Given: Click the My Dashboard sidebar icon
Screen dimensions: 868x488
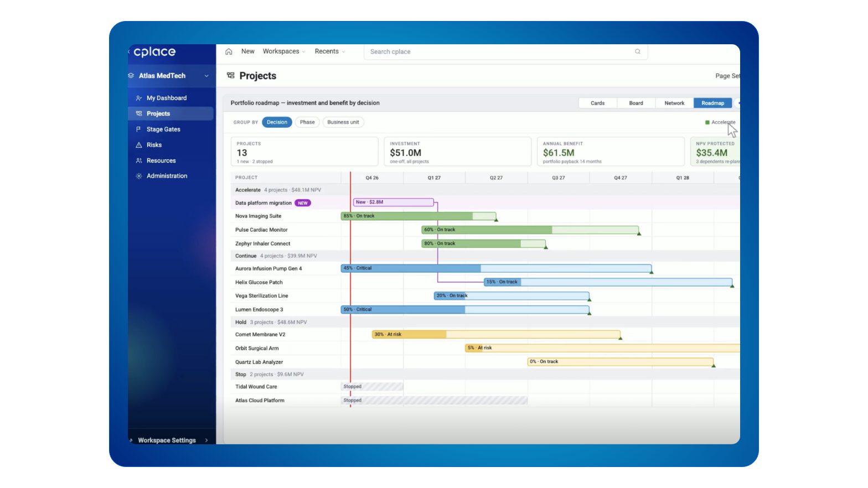Looking at the screenshot, I should [139, 98].
